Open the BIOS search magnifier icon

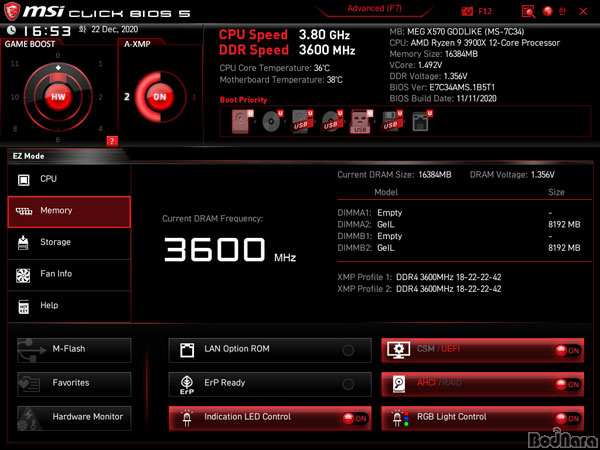click(528, 11)
